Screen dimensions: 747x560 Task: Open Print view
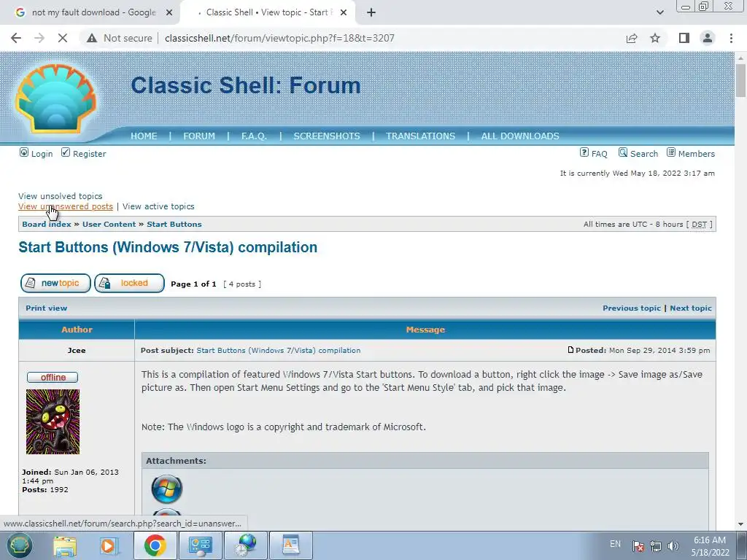point(46,308)
